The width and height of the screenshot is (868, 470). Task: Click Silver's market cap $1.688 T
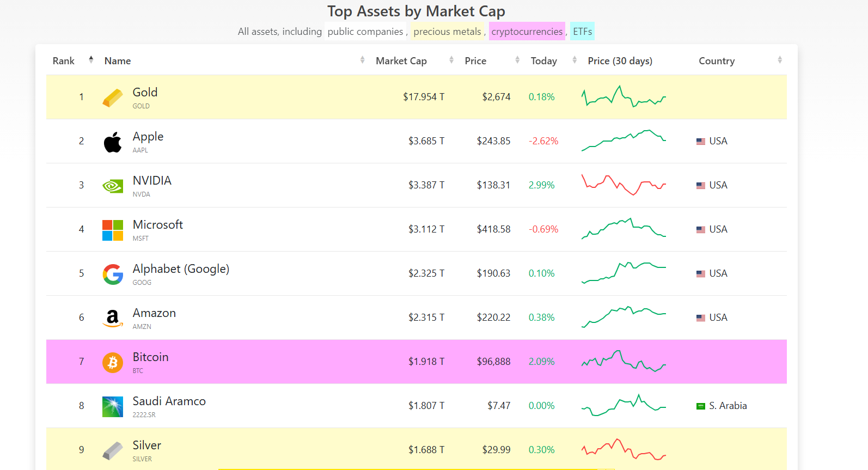(426, 450)
